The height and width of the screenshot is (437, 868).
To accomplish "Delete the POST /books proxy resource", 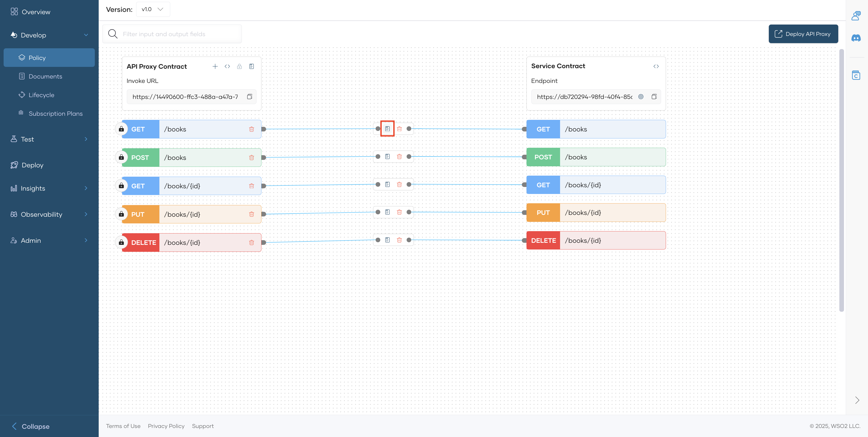I will [x=251, y=157].
